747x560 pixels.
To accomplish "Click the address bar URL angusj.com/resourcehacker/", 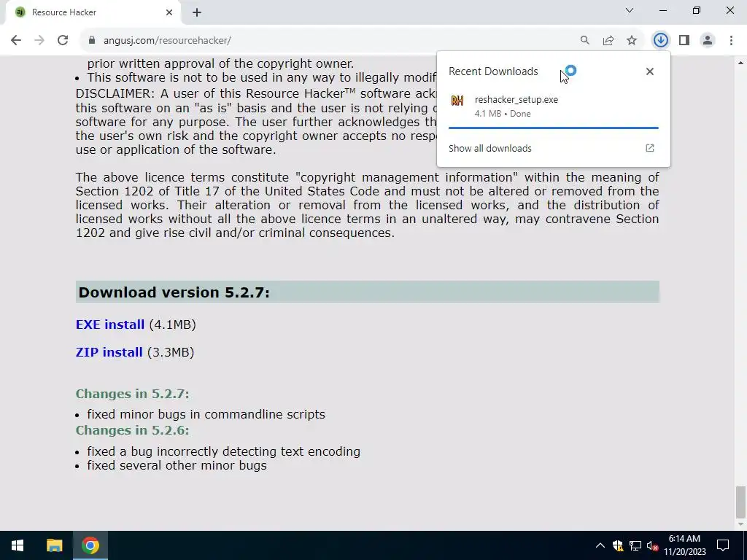I will [167, 41].
